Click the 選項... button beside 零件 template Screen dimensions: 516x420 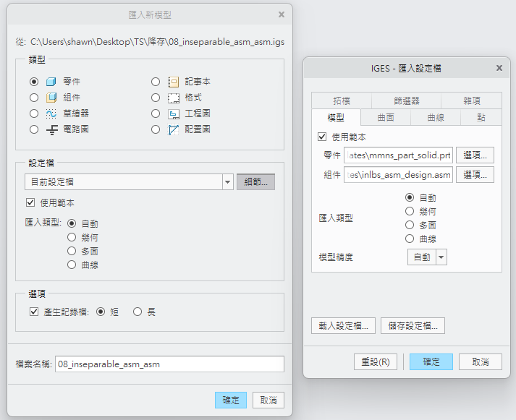475,155
